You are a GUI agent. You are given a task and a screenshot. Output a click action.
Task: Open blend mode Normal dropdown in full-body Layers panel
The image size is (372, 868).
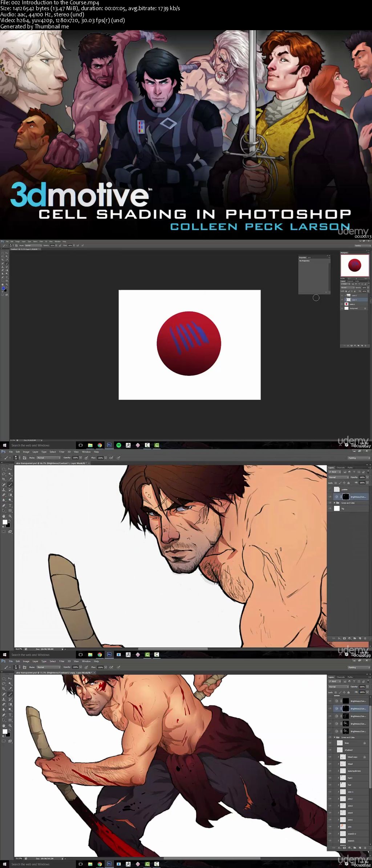point(339,687)
